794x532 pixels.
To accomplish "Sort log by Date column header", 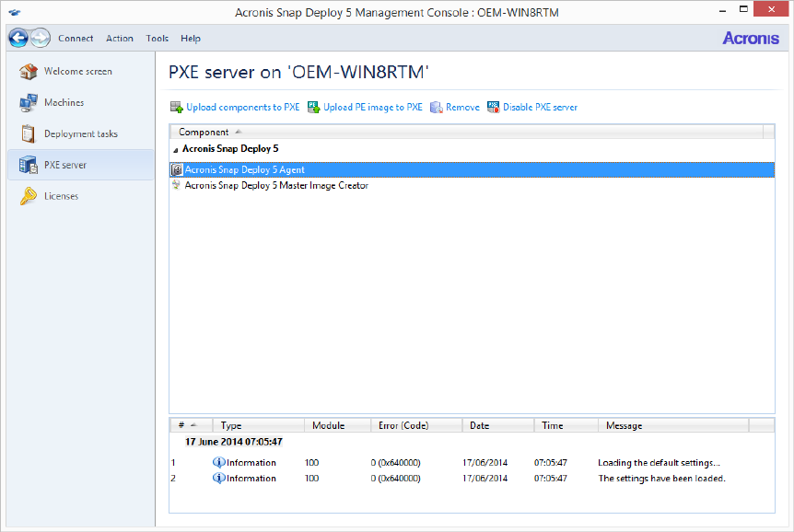I will tap(498, 426).
